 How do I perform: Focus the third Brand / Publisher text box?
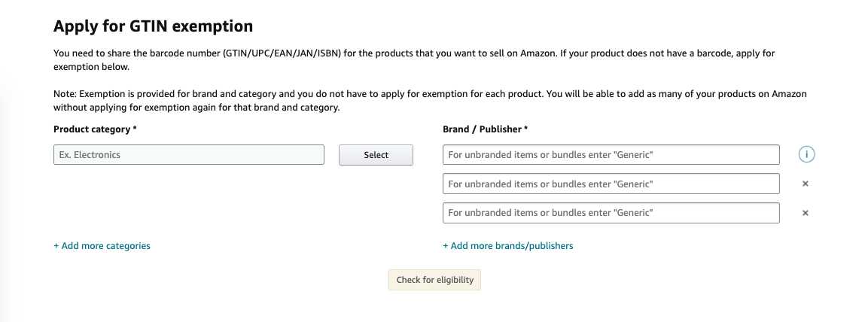pos(611,213)
